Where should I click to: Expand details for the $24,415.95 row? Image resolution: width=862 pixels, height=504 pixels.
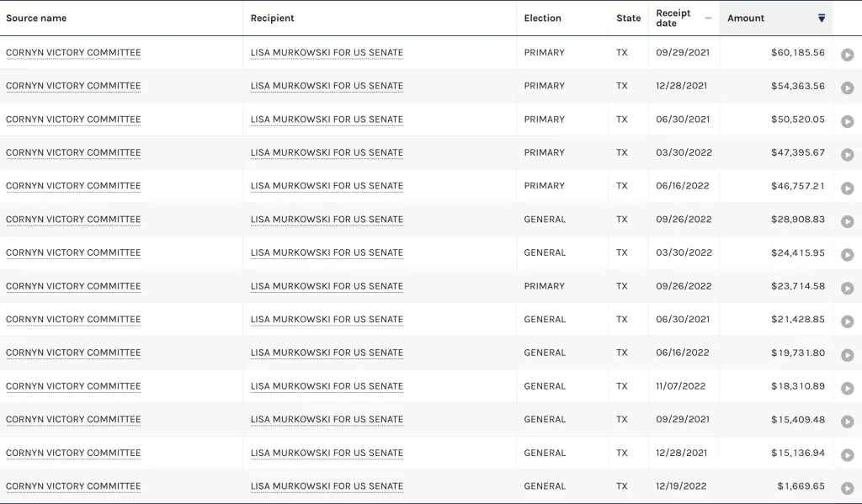pos(847,254)
